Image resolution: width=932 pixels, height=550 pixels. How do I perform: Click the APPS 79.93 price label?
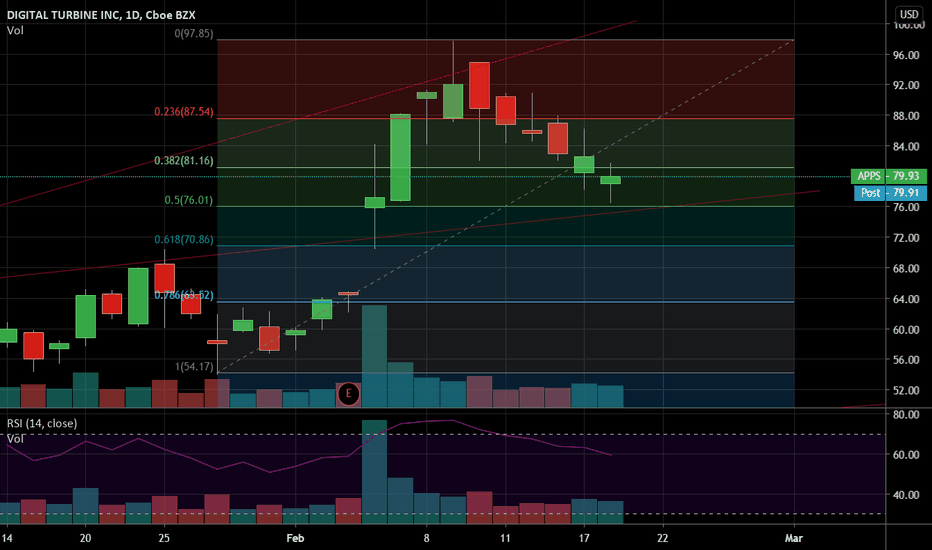tap(888, 176)
